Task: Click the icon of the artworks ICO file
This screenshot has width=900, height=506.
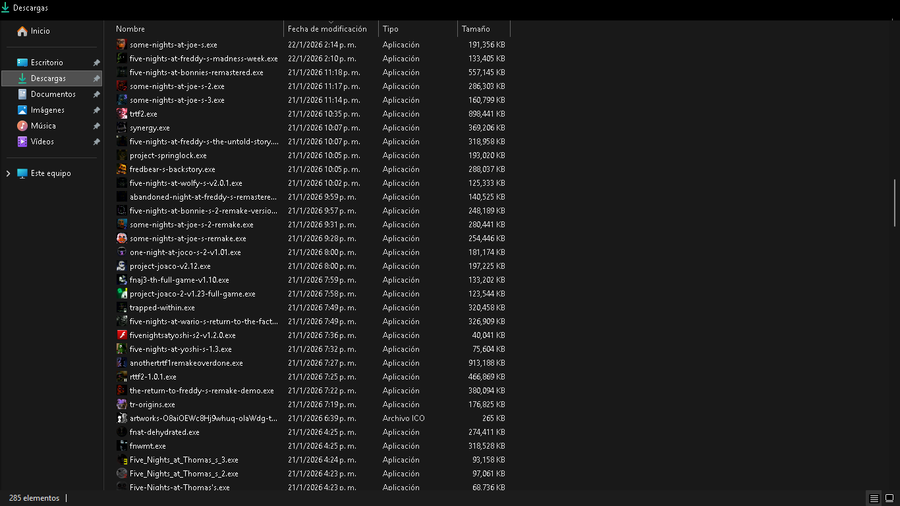Action: pyautogui.click(x=122, y=418)
